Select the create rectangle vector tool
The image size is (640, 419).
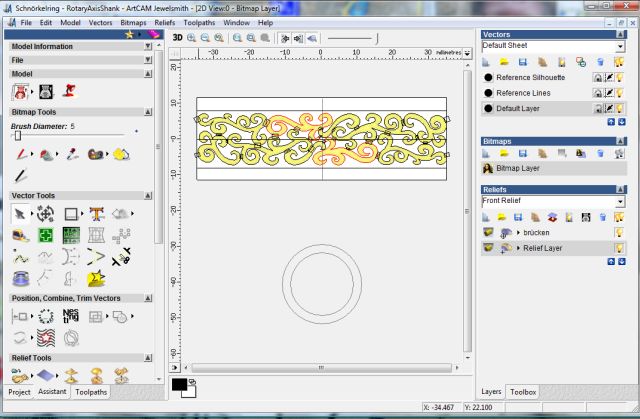(x=71, y=213)
